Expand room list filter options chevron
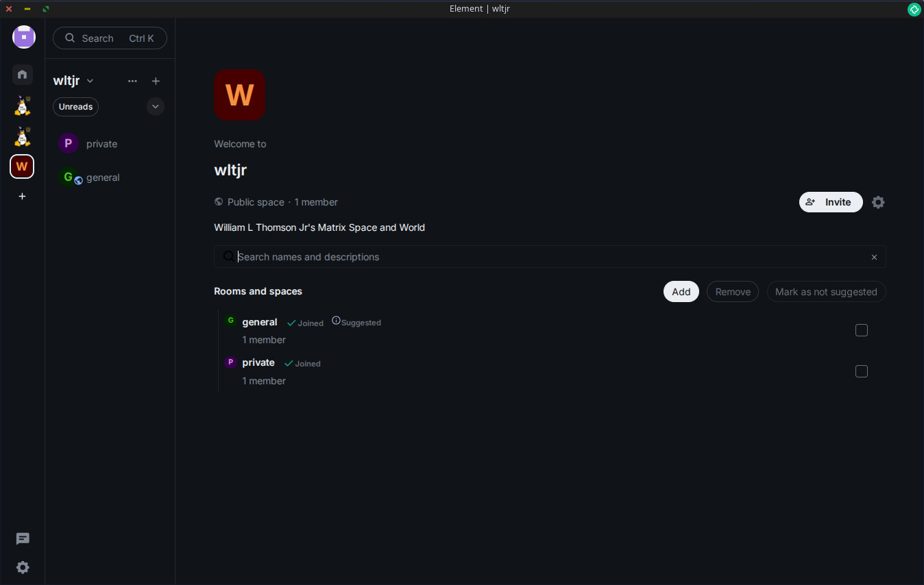This screenshot has height=585, width=924. point(156,107)
